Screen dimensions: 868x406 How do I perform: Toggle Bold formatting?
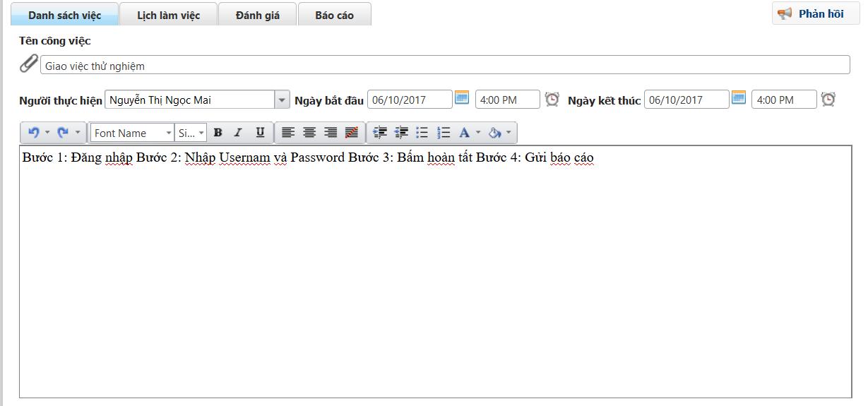tap(218, 133)
